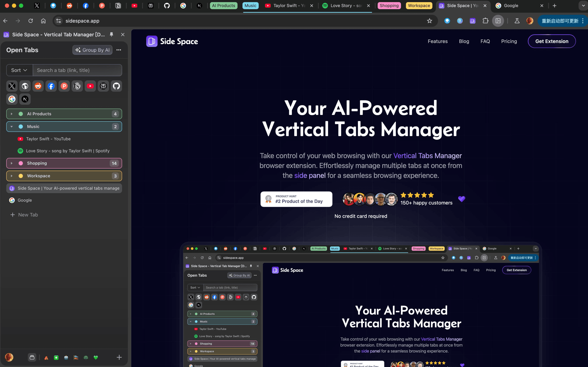This screenshot has width=588, height=367.
Task: Toggle collapse of Music group
Action: click(11, 126)
